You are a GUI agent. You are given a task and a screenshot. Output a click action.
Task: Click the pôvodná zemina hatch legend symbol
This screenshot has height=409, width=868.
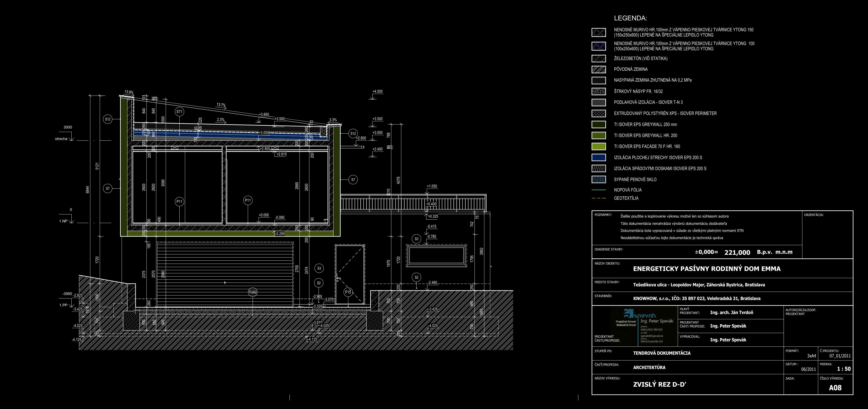[598, 69]
